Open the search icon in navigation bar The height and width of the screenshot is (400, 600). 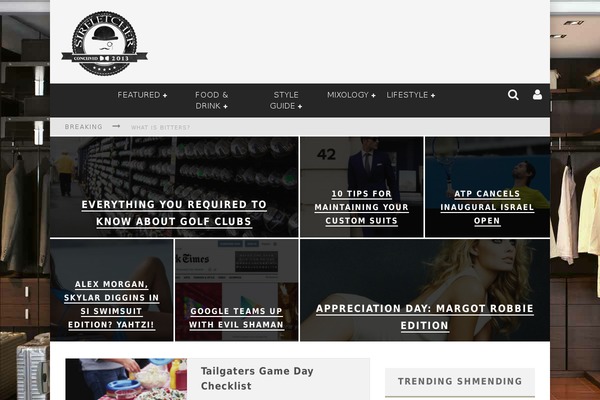513,95
